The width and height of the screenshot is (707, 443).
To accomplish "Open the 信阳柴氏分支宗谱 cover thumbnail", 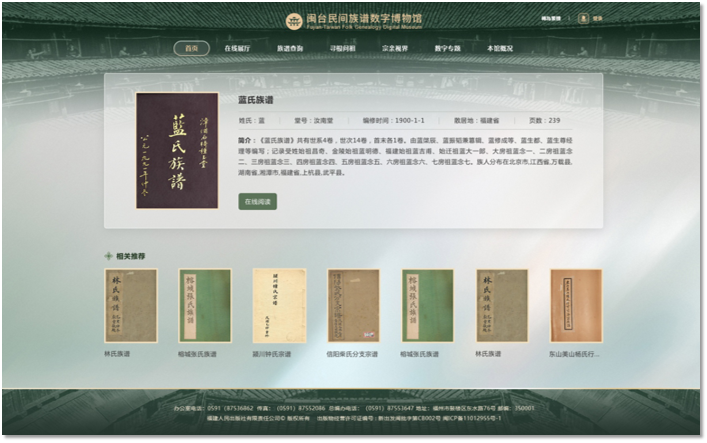I will 353,306.
